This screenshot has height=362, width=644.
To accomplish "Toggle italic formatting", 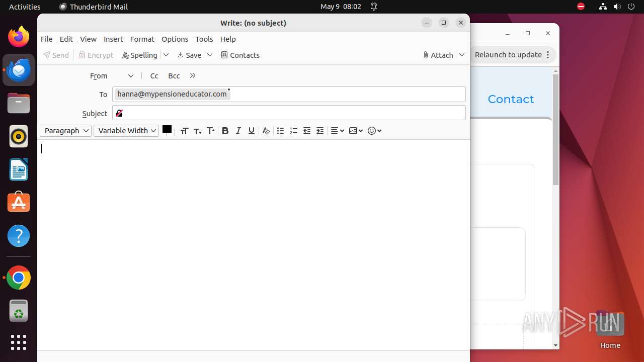I will click(x=238, y=131).
